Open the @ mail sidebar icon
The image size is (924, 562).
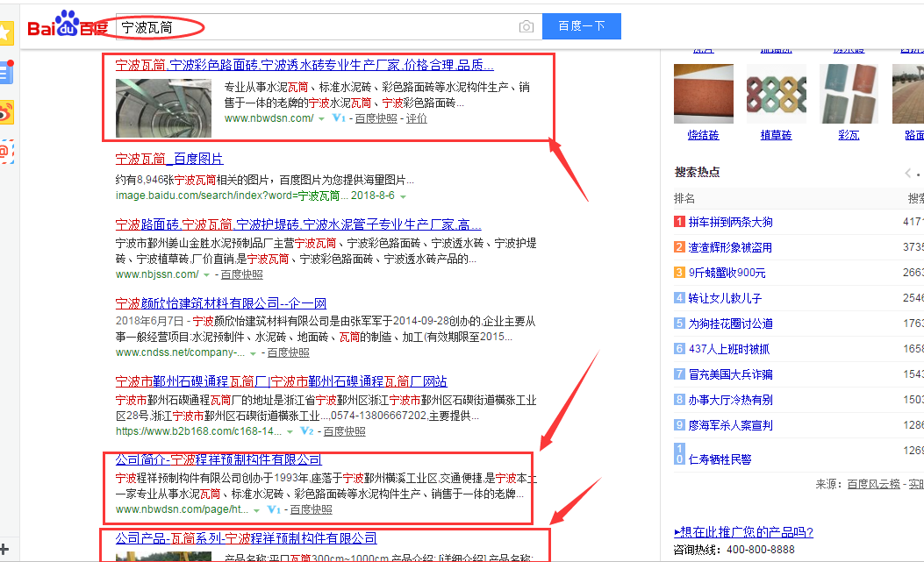(6, 152)
